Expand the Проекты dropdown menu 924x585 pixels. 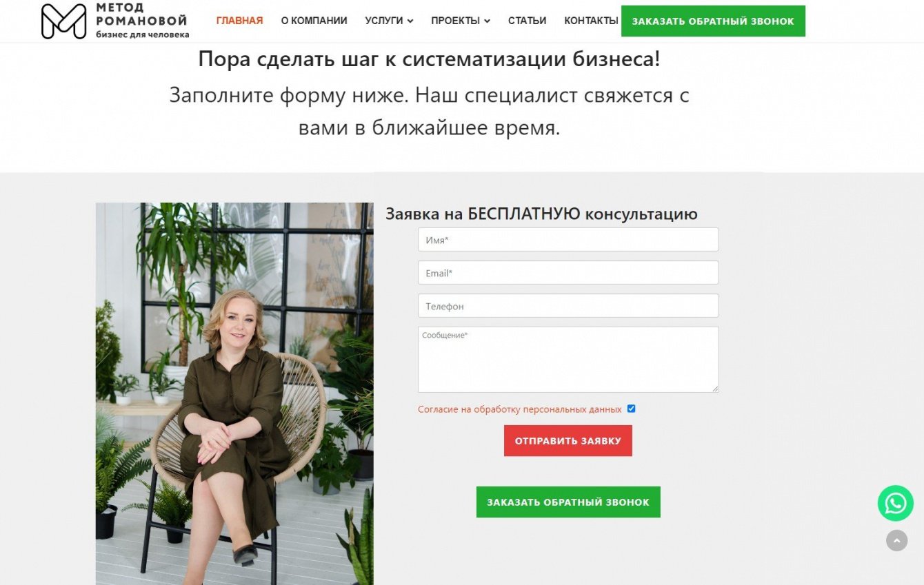(x=461, y=21)
